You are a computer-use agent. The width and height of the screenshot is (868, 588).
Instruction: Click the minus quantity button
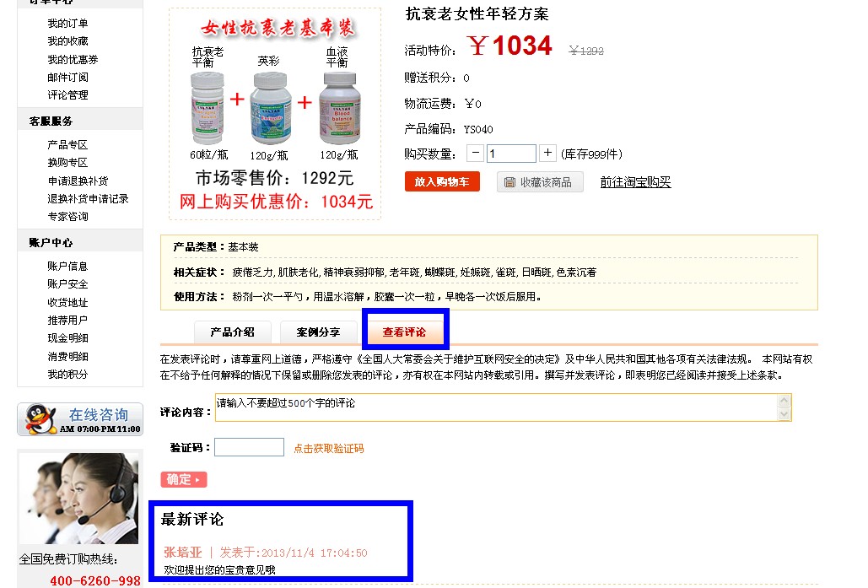tap(475, 154)
